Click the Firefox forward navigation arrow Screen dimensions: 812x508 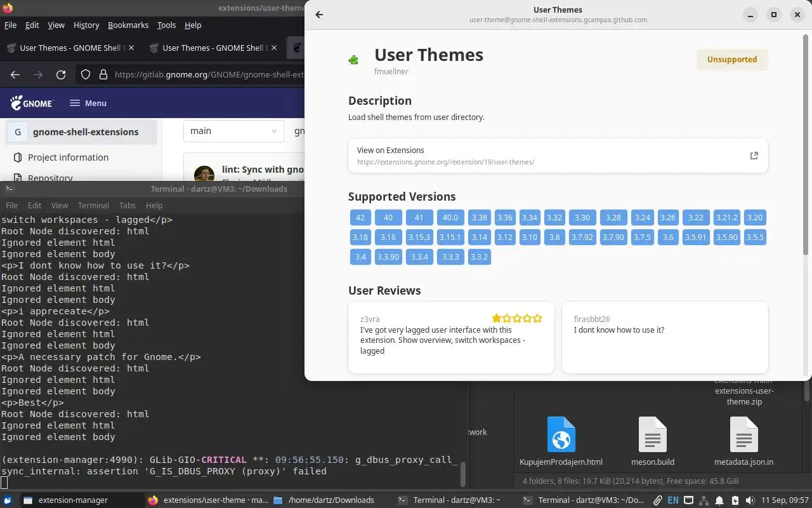click(x=38, y=75)
